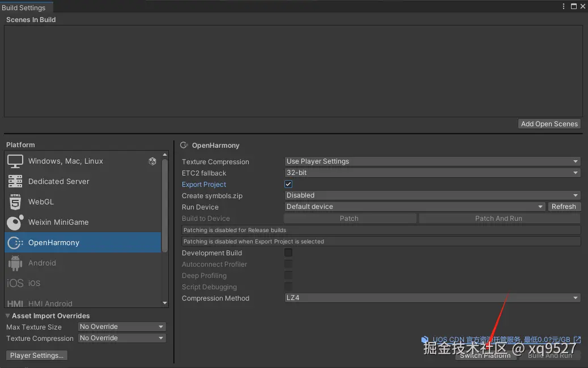Click the OpenHarmony platform icon in list
Image resolution: width=588 pixels, height=368 pixels.
tap(15, 242)
